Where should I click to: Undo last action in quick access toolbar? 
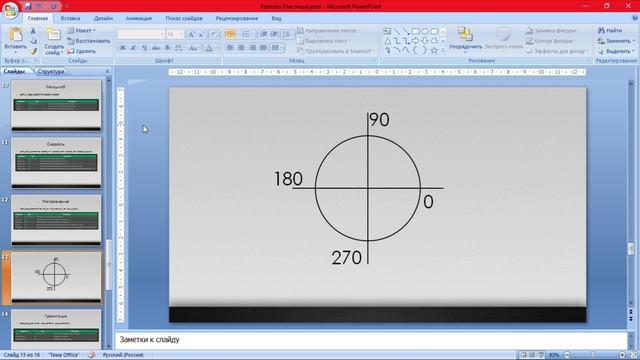coord(40,6)
